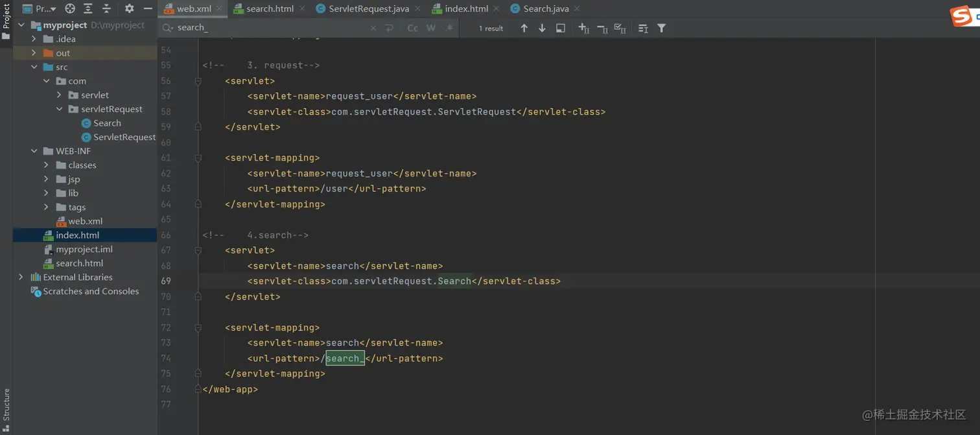This screenshot has height=435, width=980.
Task: Select the Search class in project tree
Action: (101, 123)
